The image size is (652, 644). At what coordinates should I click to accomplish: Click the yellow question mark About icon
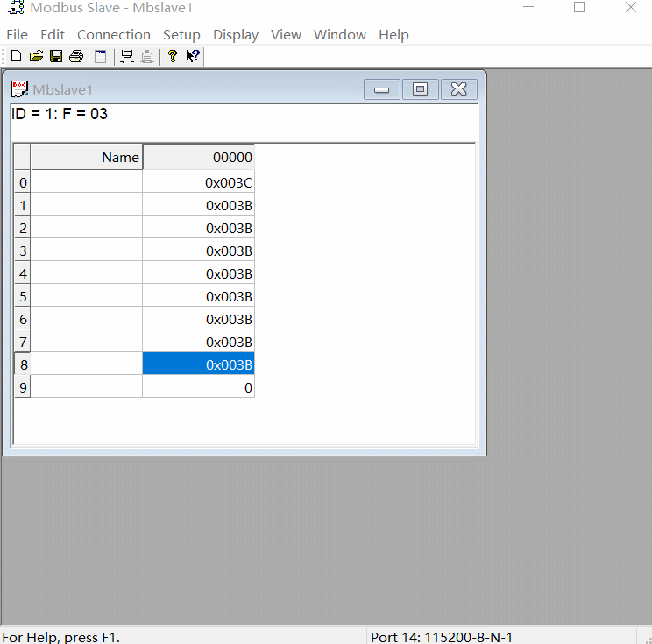173,57
